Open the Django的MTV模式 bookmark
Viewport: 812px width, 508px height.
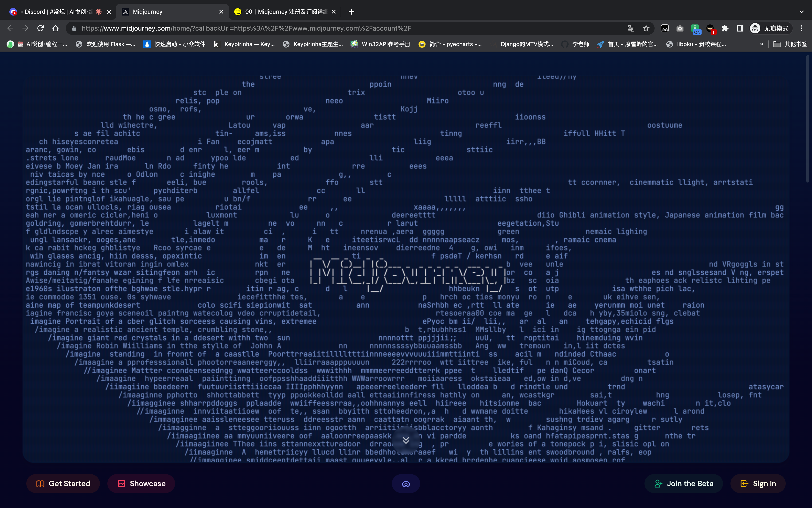pyautogui.click(x=522, y=44)
